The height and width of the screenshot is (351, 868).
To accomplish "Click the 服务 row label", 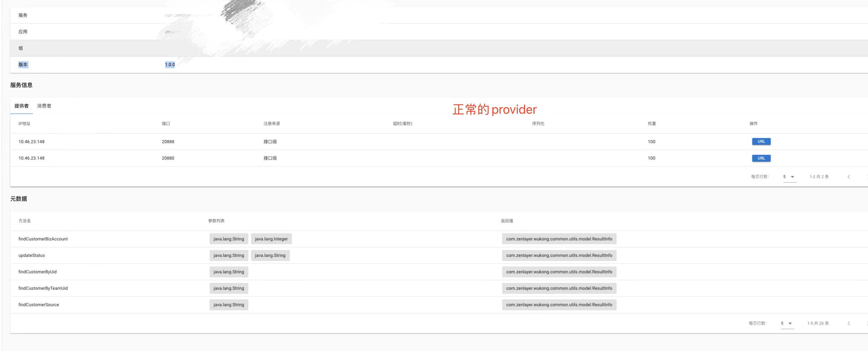I will pos(23,15).
